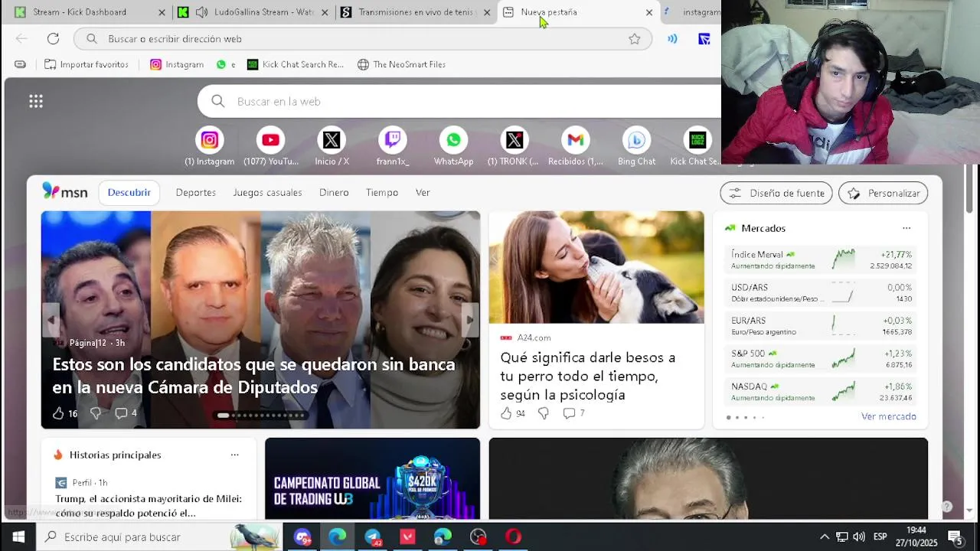Like the candidatos article with thumbs up
Image resolution: width=980 pixels, height=551 pixels.
click(x=58, y=413)
